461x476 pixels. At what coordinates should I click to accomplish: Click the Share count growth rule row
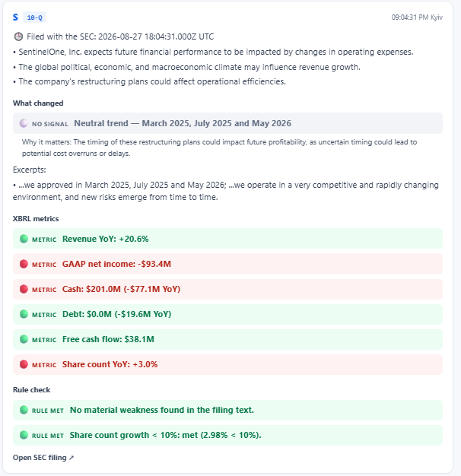227,436
